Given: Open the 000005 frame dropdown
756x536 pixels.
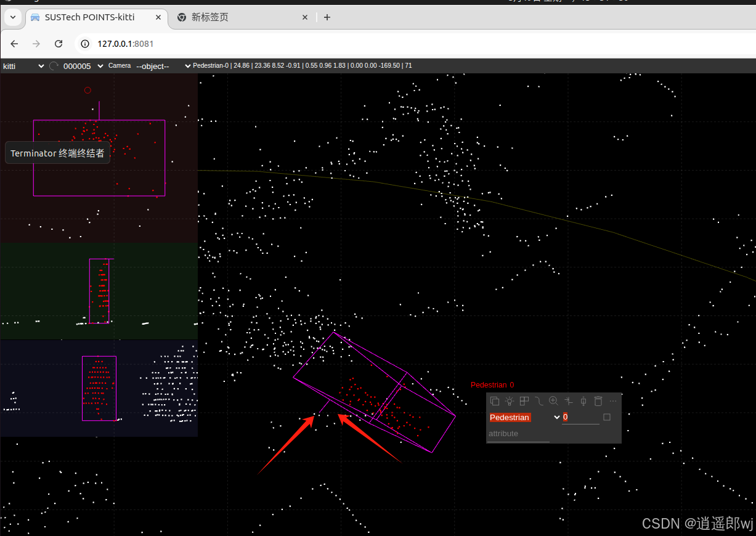Looking at the screenshot, I should point(83,66).
